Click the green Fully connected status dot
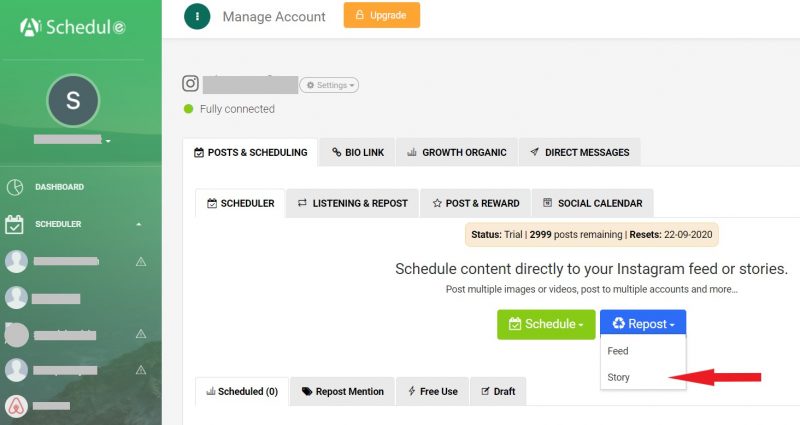The width and height of the screenshot is (800, 425). click(188, 109)
